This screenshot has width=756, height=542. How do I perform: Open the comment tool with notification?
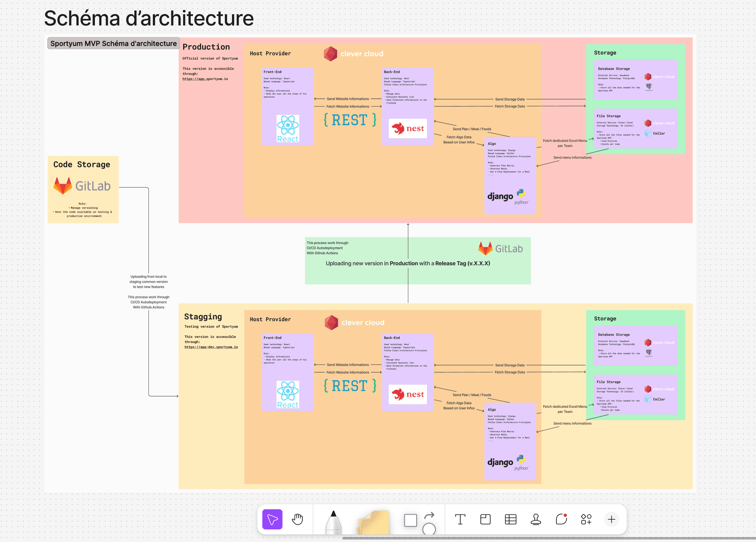click(561, 519)
